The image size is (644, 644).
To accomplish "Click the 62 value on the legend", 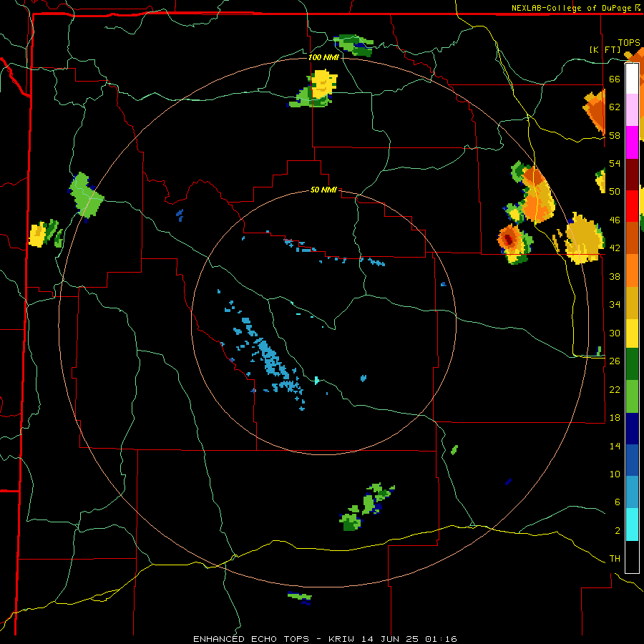I will click(615, 107).
